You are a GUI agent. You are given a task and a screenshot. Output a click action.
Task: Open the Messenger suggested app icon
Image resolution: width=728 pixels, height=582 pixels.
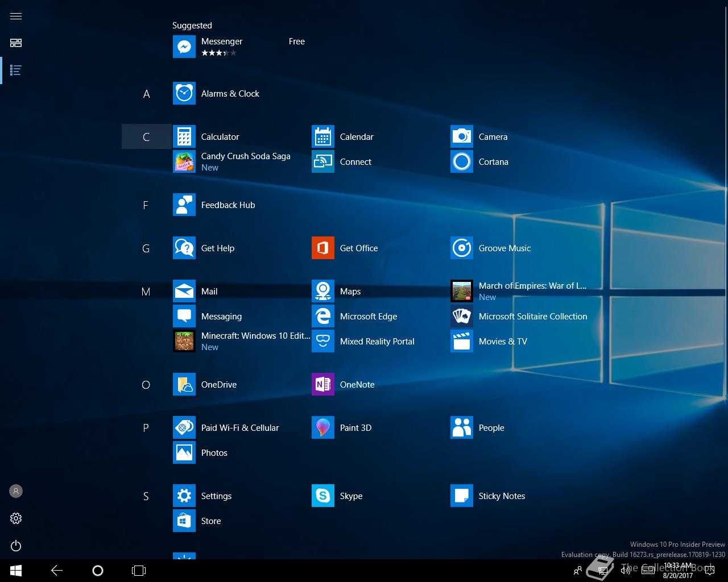point(184,47)
